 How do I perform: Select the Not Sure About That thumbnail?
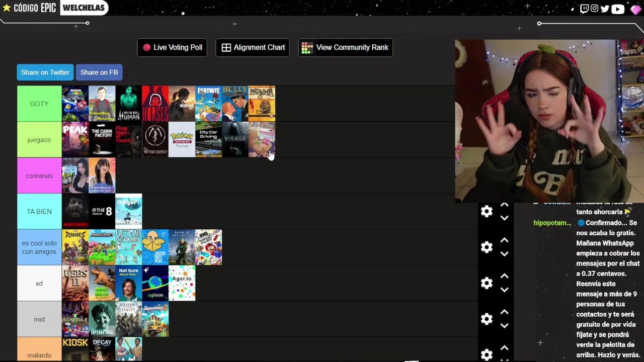click(128, 284)
